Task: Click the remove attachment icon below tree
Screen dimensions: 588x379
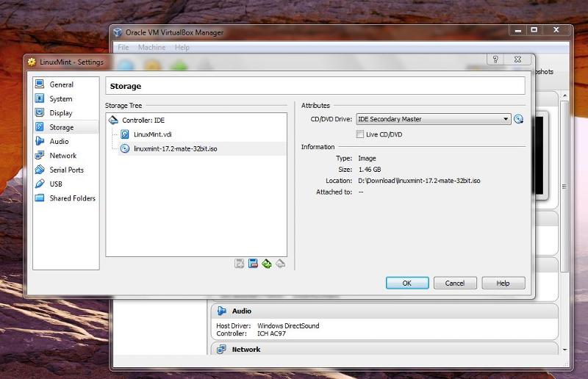Action: pyautogui.click(x=281, y=264)
